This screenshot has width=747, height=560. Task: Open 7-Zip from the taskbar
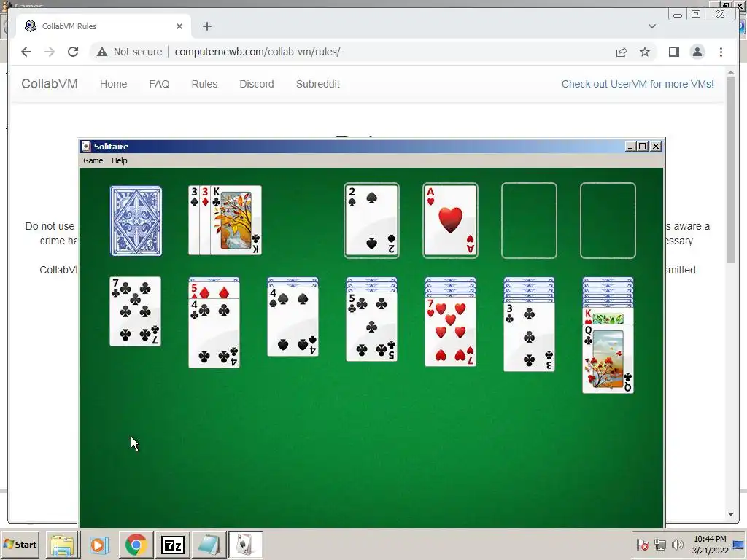[172, 545]
